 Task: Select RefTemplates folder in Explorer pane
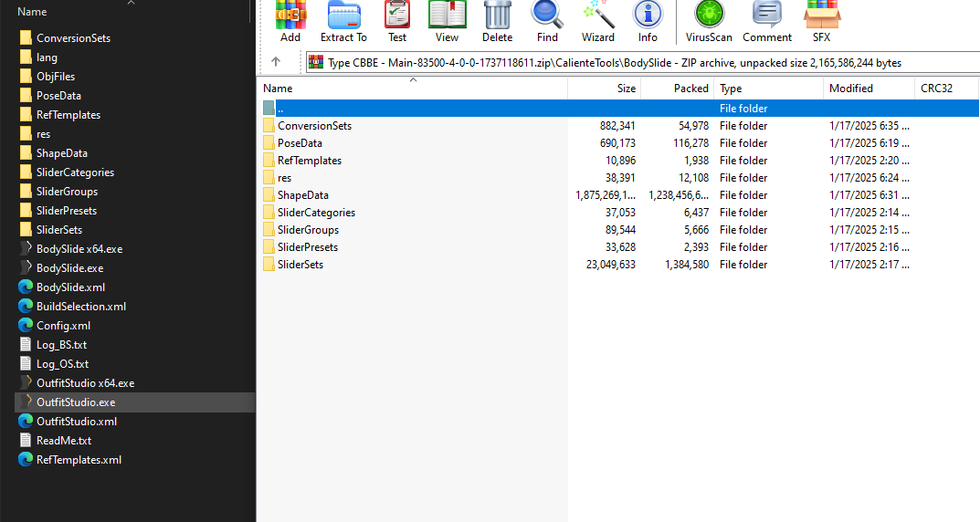(68, 115)
